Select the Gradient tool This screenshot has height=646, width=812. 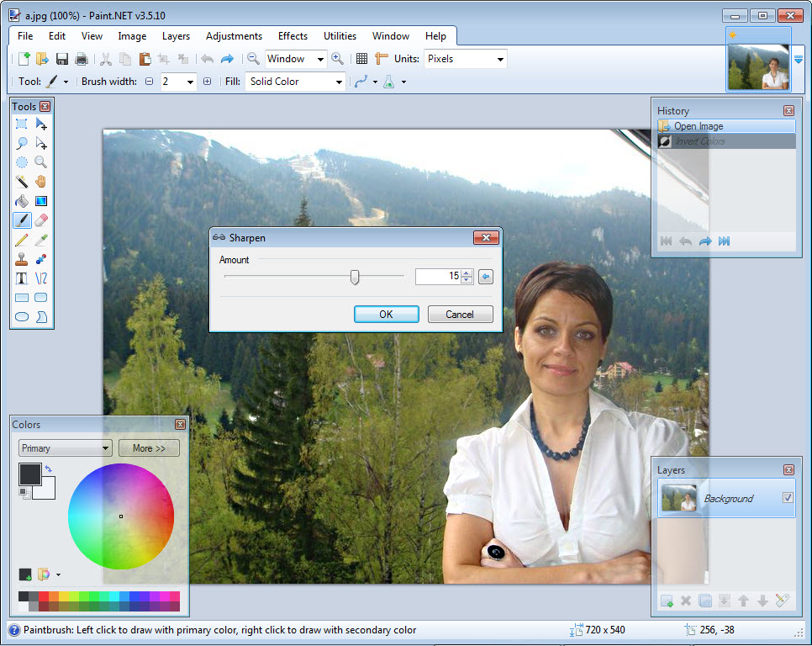[x=41, y=201]
